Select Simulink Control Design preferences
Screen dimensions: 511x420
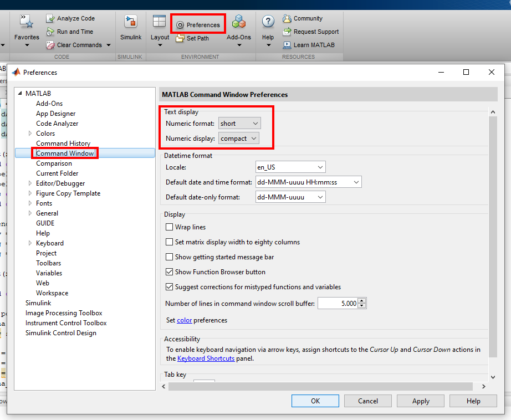[61, 332]
